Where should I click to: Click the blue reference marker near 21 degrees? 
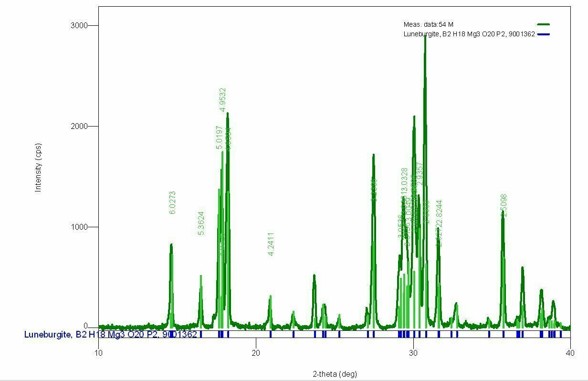pyautogui.click(x=271, y=334)
